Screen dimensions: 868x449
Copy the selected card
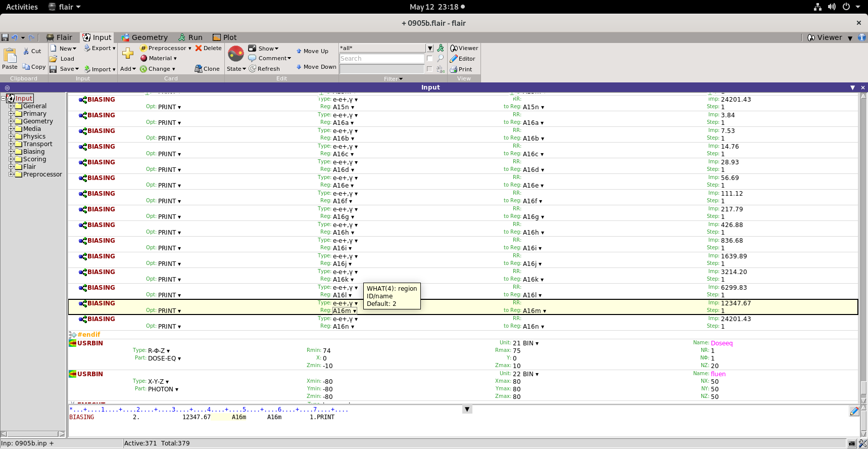coord(34,67)
